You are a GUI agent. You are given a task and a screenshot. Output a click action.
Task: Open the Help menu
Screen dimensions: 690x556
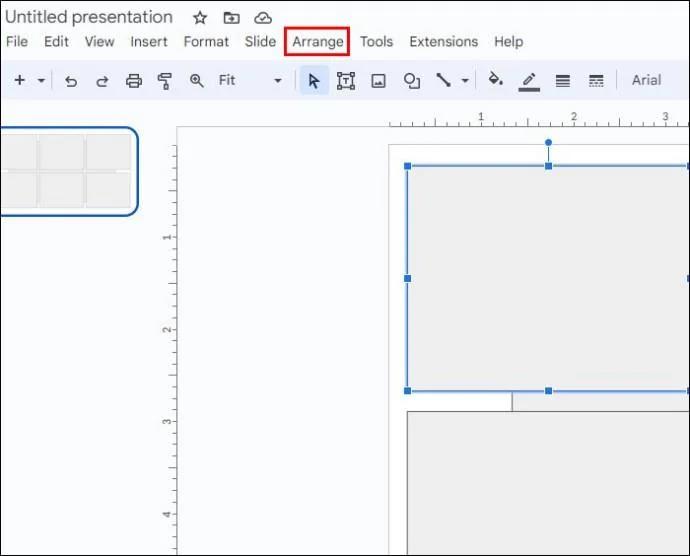click(508, 42)
